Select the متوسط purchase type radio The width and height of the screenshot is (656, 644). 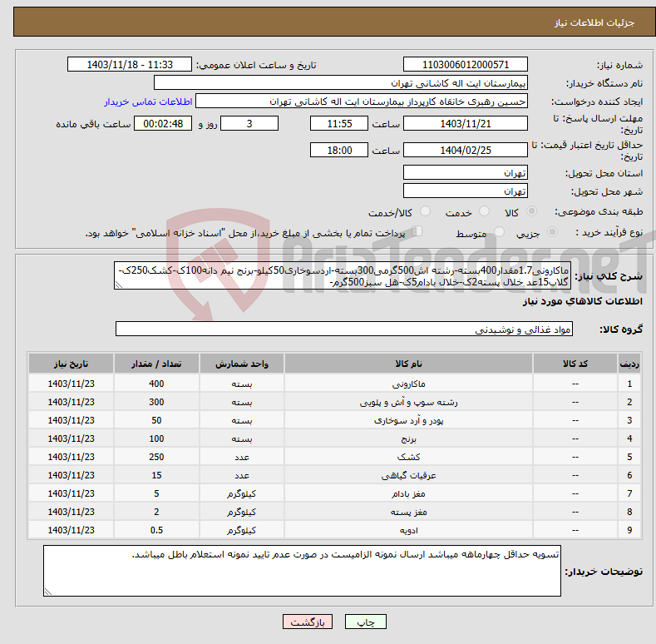point(499,232)
